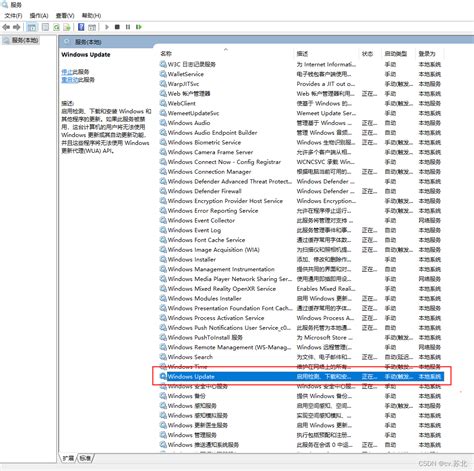Open the 帮助(H) menu
The height and width of the screenshot is (471, 474).
(x=91, y=16)
